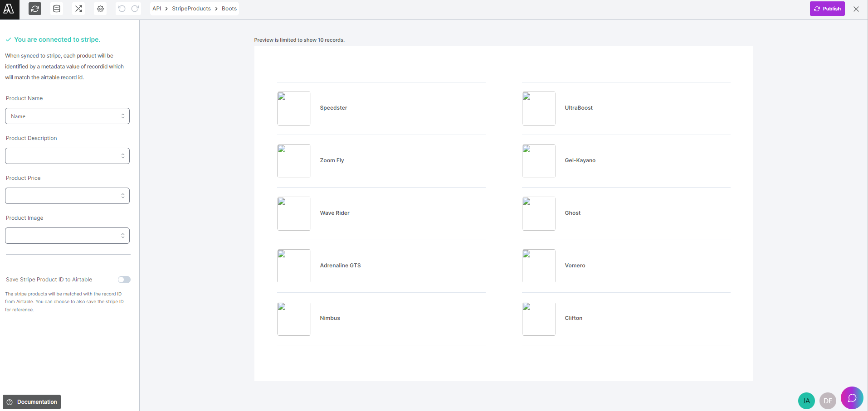Viewport: 868px width, 411px height.
Task: Open the Product Price dropdown
Action: [x=67, y=196]
